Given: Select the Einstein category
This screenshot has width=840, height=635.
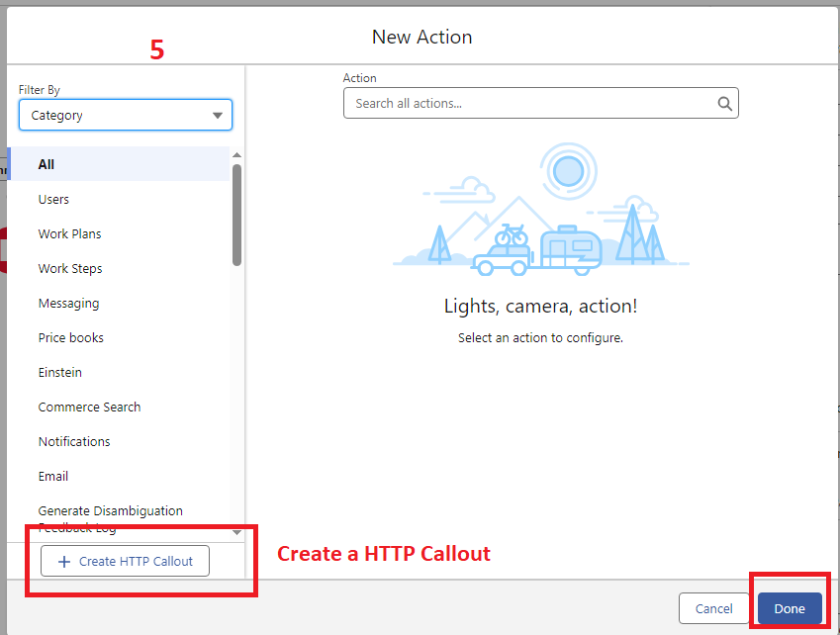Looking at the screenshot, I should 60,372.
